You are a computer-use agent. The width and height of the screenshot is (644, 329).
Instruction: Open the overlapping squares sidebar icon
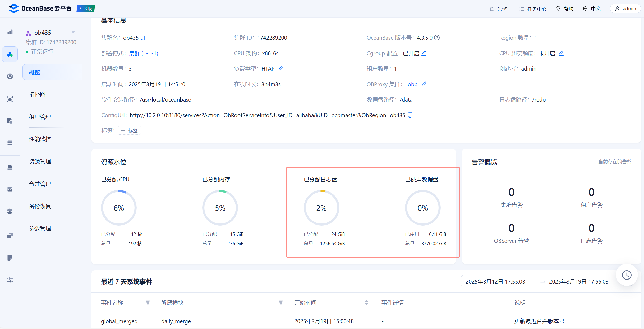[x=10, y=236]
